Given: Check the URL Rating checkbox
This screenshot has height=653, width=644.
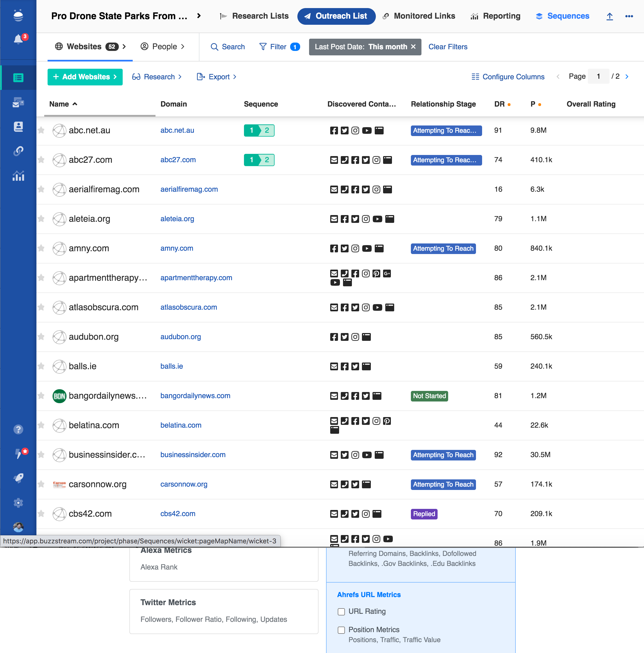Looking at the screenshot, I should 341,612.
